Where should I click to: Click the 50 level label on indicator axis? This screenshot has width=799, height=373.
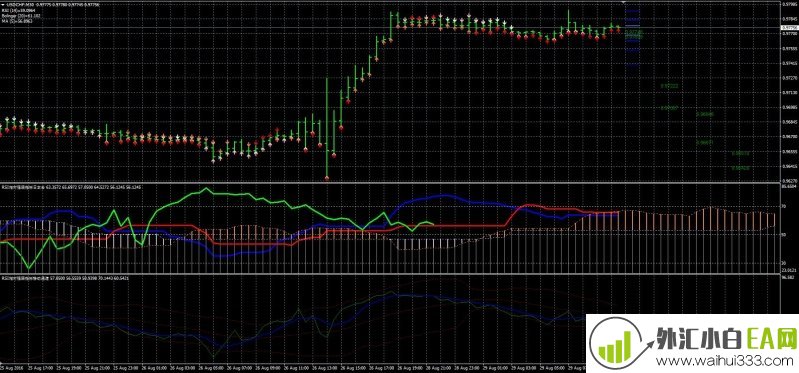click(784, 234)
